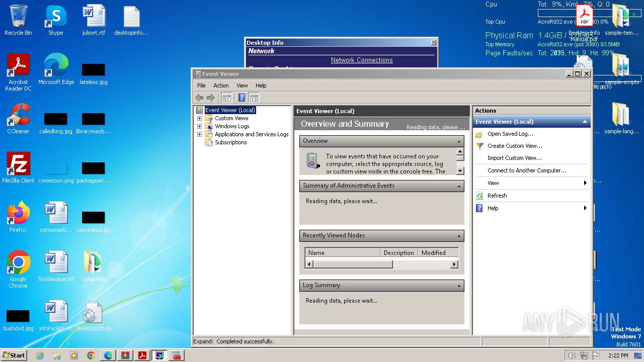Expand the Windows Logs tree node
Screen dimensions: 644x362
[199, 126]
